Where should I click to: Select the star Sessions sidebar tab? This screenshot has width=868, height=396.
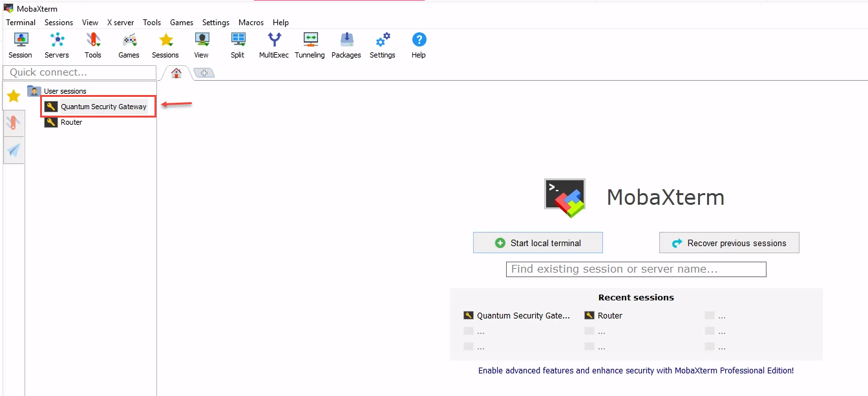pos(14,96)
